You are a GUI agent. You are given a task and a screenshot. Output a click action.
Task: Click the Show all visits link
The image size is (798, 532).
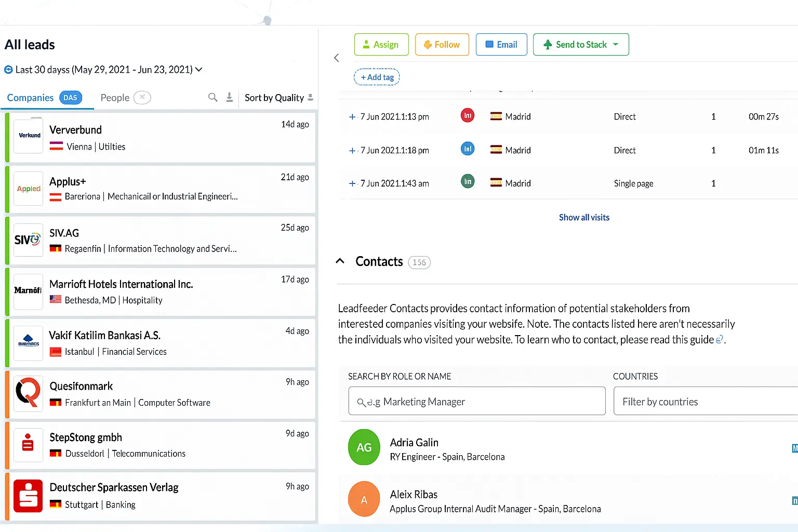pos(584,217)
